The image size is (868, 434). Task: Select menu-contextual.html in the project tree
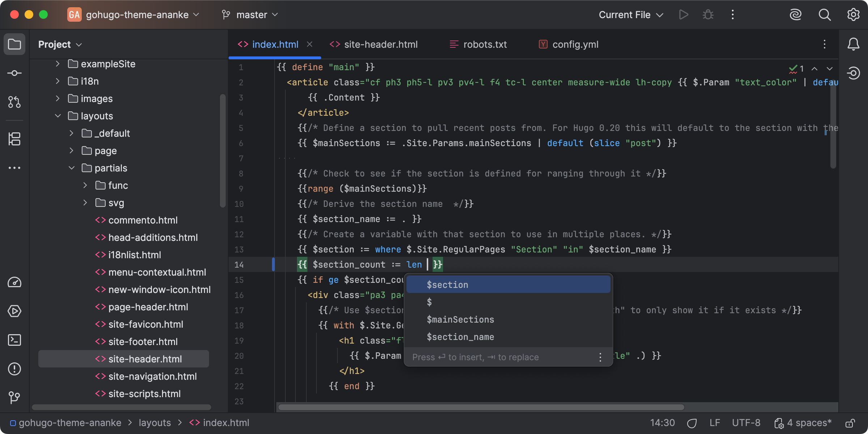[150, 272]
